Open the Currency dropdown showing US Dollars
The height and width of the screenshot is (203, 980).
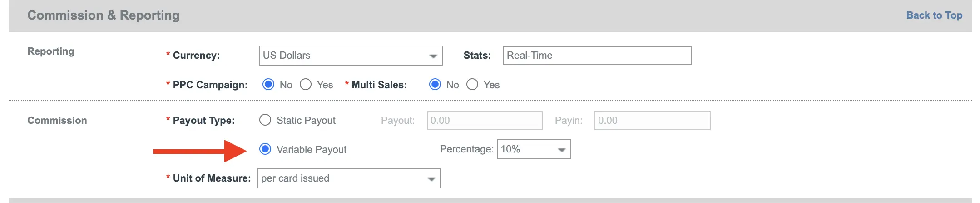350,56
